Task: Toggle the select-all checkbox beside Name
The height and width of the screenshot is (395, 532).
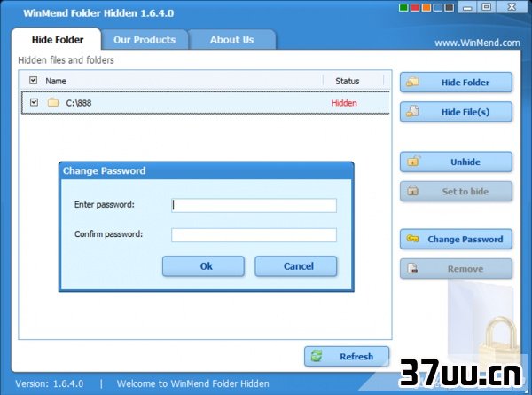Action: (34, 81)
